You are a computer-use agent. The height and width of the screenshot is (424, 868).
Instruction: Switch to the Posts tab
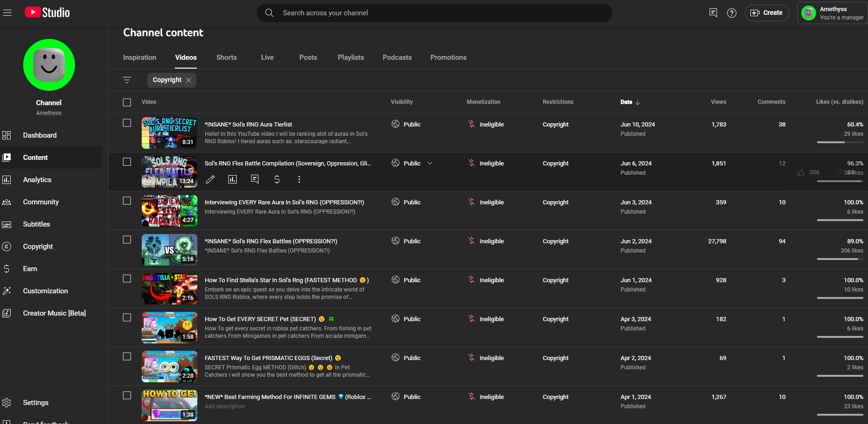(x=308, y=57)
